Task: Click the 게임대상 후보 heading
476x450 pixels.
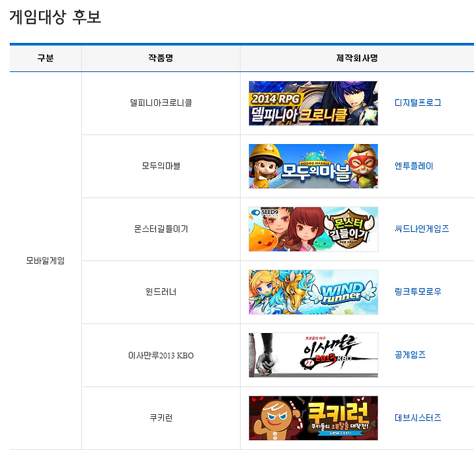Action: coord(55,17)
